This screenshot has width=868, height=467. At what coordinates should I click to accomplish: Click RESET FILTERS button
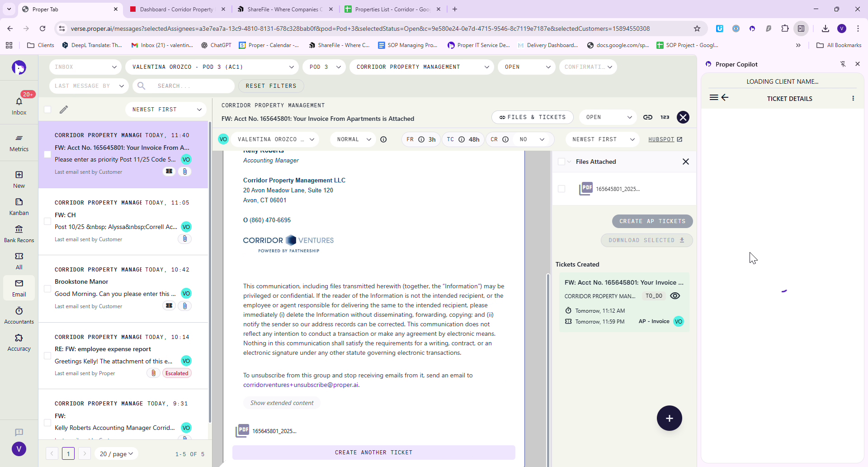(271, 86)
